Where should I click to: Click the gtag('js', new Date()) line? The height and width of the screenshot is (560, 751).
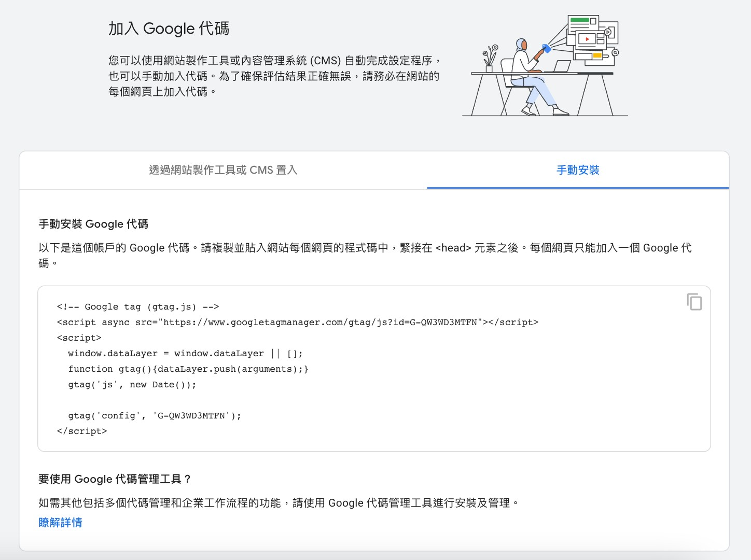132,385
